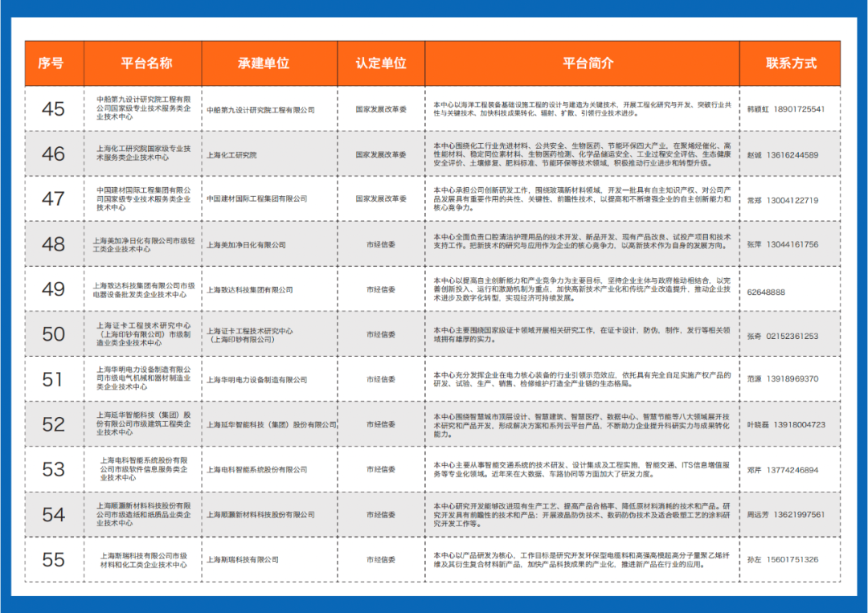Screen dimensions: 868x613
Task: Click 国家发展改革委 in row 46
Action: point(381,154)
